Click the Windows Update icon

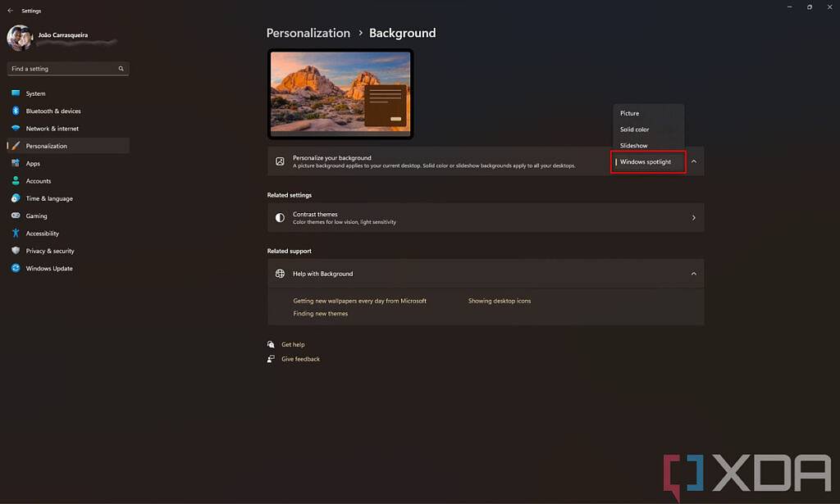(x=16, y=268)
